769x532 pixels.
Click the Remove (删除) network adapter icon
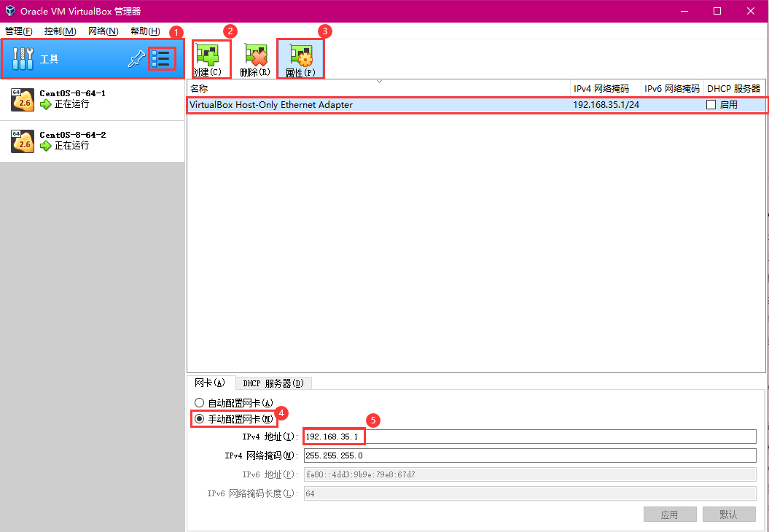256,55
